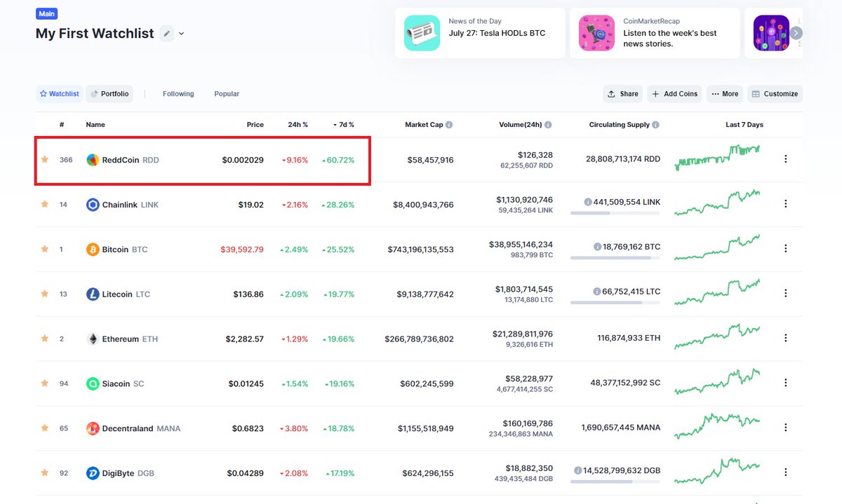
Task: Expand the news carousel with right arrow
Action: 795,32
